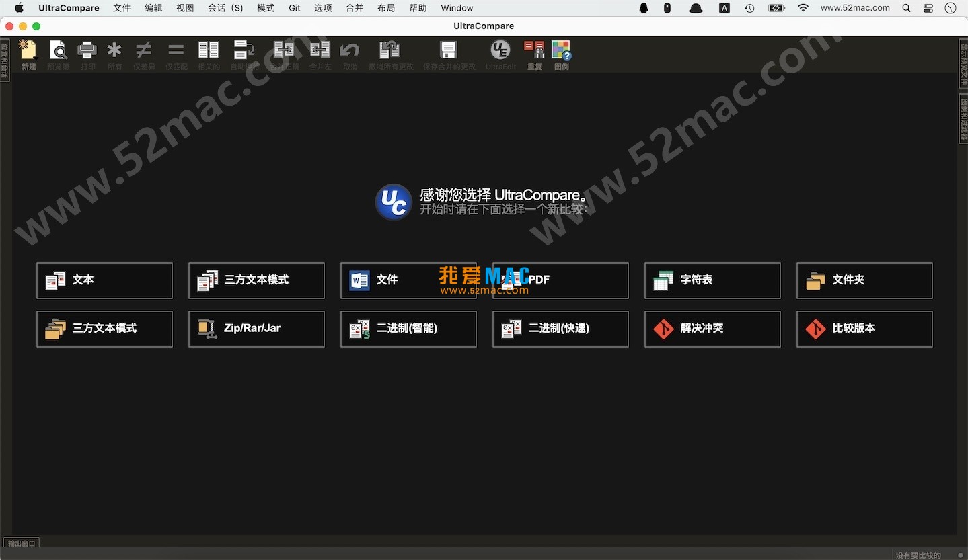Open the 比较版本 Git versions option
This screenshot has height=560, width=968.
tap(864, 329)
